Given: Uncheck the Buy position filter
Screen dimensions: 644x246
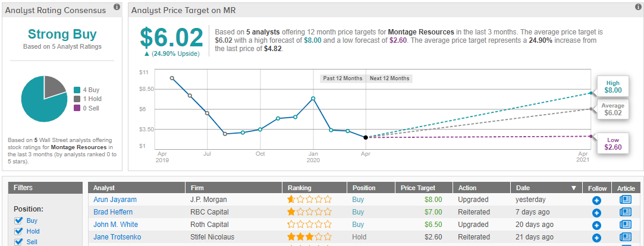Looking at the screenshot, I should click(x=18, y=220).
